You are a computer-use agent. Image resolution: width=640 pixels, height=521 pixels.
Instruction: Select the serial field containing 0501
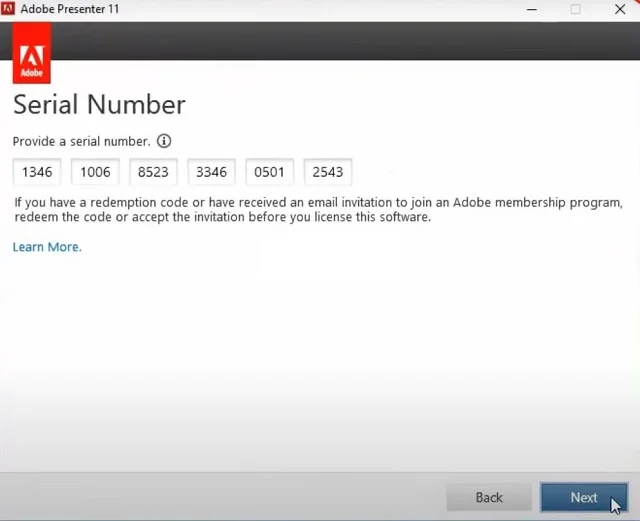tap(269, 172)
